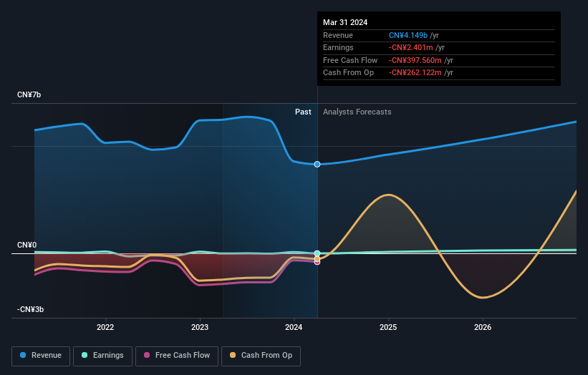Image resolution: width=588 pixels, height=375 pixels.
Task: Click the orange Cash From Op data point
Action: [317, 259]
